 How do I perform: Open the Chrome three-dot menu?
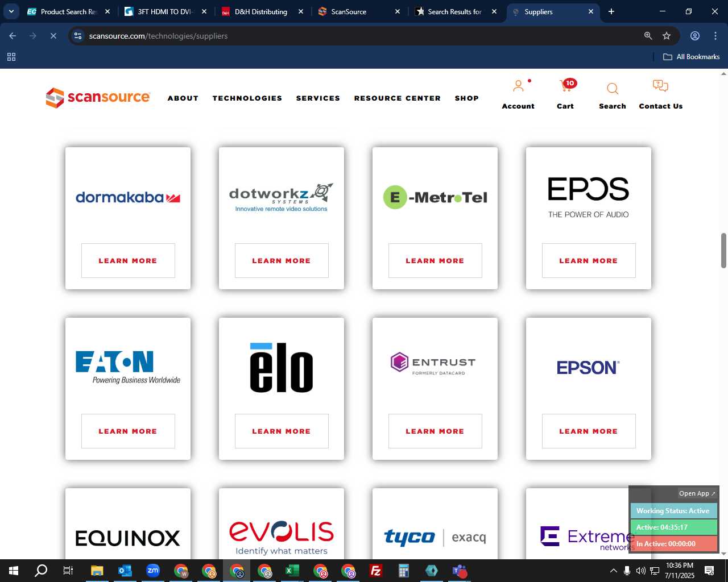coord(715,36)
